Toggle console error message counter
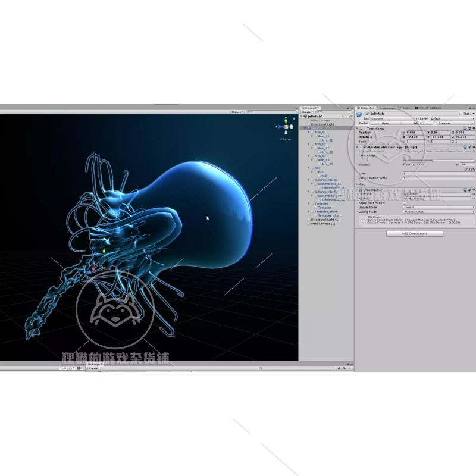This screenshot has width=476, height=476. (x=80, y=368)
